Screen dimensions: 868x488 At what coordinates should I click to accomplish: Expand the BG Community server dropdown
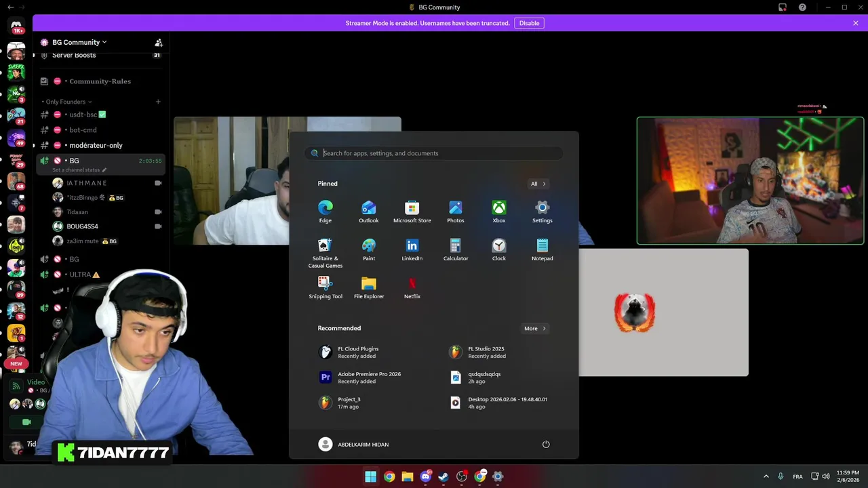coord(79,42)
